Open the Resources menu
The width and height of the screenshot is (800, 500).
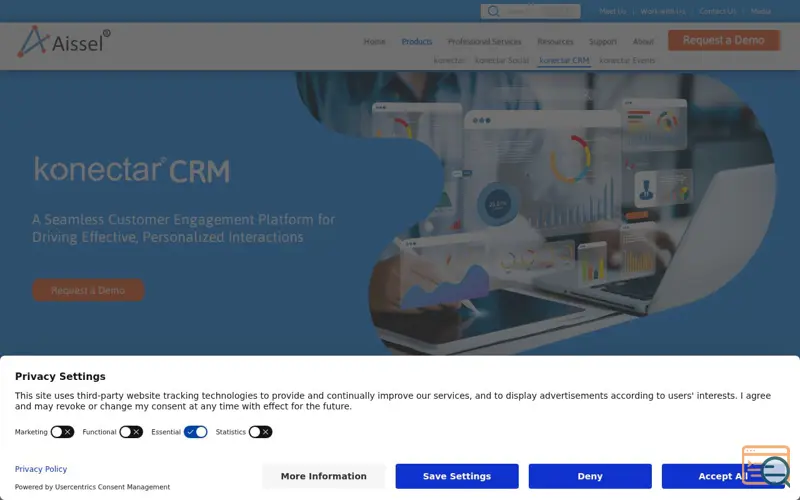pos(555,41)
